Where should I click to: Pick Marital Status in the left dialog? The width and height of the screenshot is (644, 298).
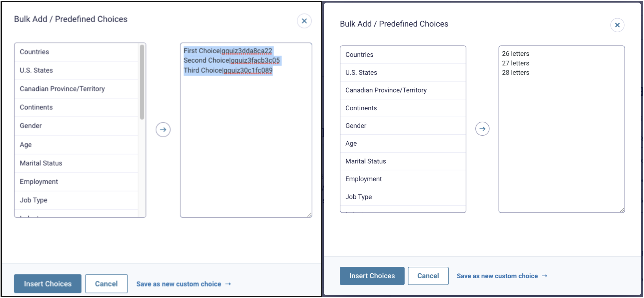(41, 163)
